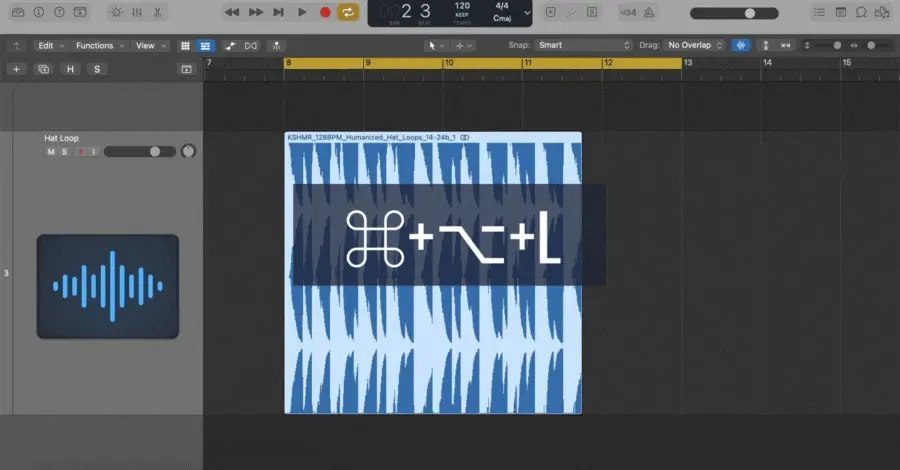Toggle the transport Solo S button

point(592,12)
